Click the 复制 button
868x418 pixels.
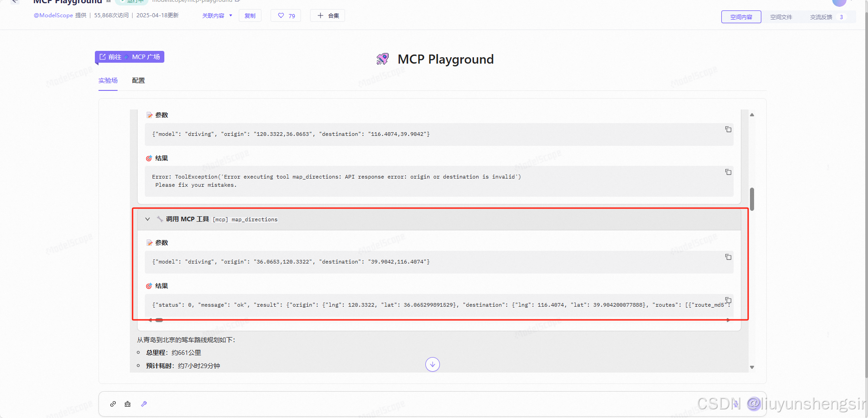250,15
